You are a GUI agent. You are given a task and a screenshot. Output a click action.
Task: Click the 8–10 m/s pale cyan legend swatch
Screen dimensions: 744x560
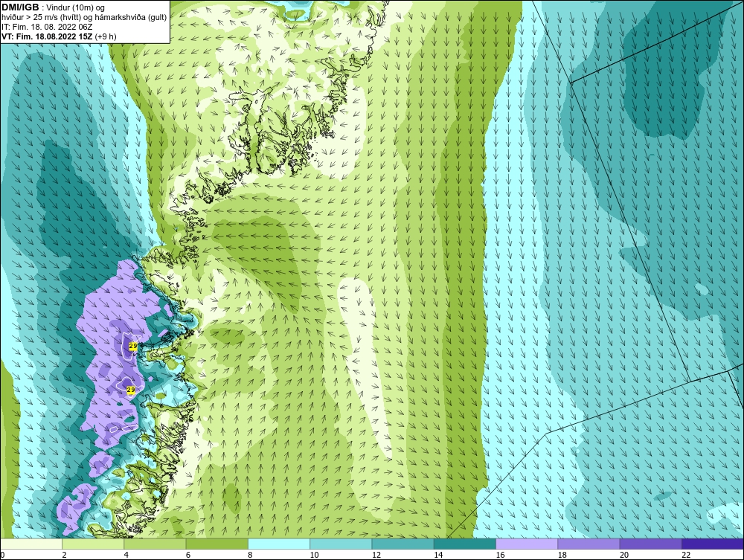click(x=279, y=544)
